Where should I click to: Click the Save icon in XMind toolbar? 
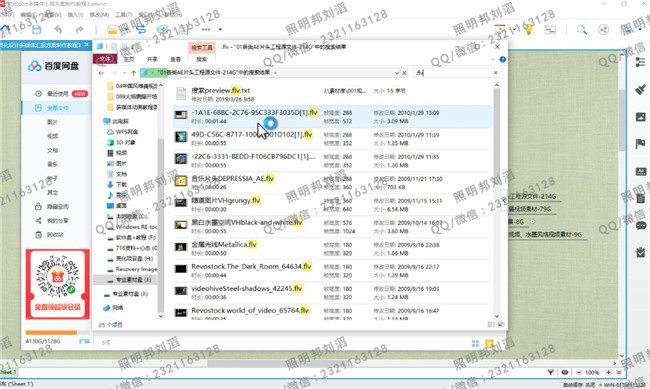coord(36,29)
